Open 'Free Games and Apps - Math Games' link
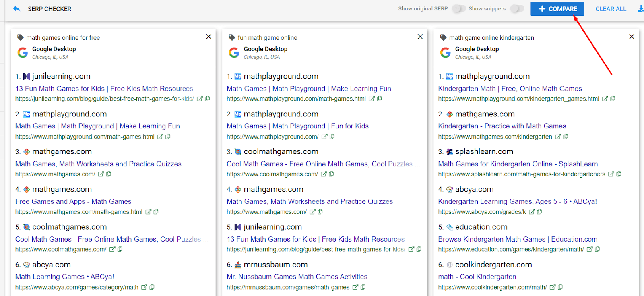This screenshot has width=644, height=296. [73, 201]
